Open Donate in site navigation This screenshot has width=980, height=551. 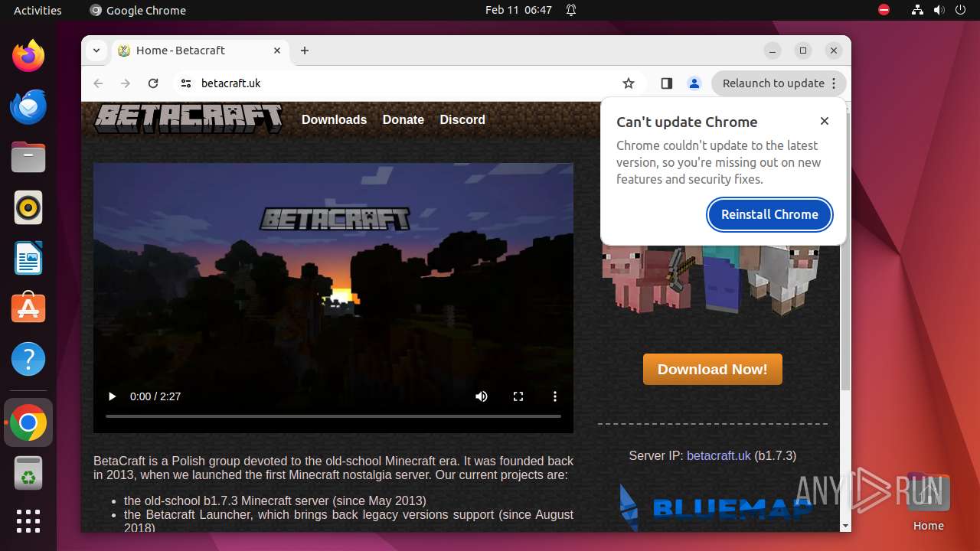[x=403, y=119]
